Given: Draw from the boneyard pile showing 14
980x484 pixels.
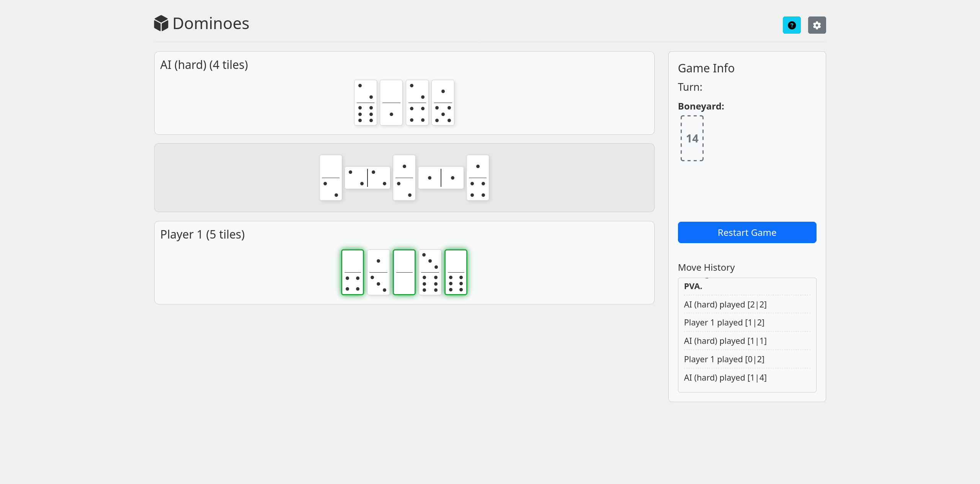Looking at the screenshot, I should 692,138.
